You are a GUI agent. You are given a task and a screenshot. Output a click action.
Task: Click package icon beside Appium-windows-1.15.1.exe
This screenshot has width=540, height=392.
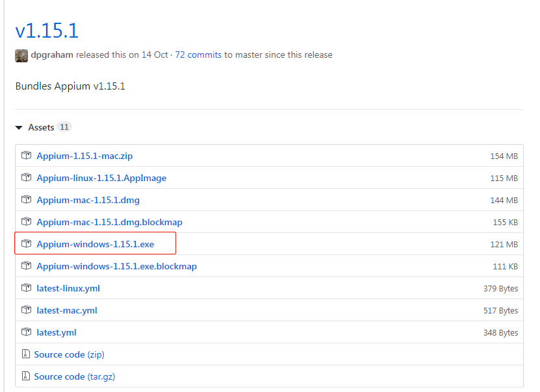pyautogui.click(x=26, y=243)
